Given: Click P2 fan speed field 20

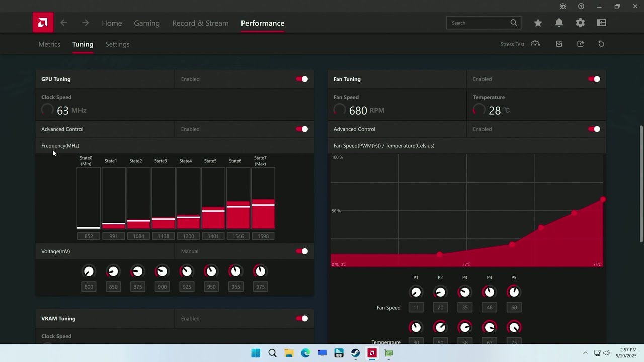Looking at the screenshot, I should click(440, 307).
